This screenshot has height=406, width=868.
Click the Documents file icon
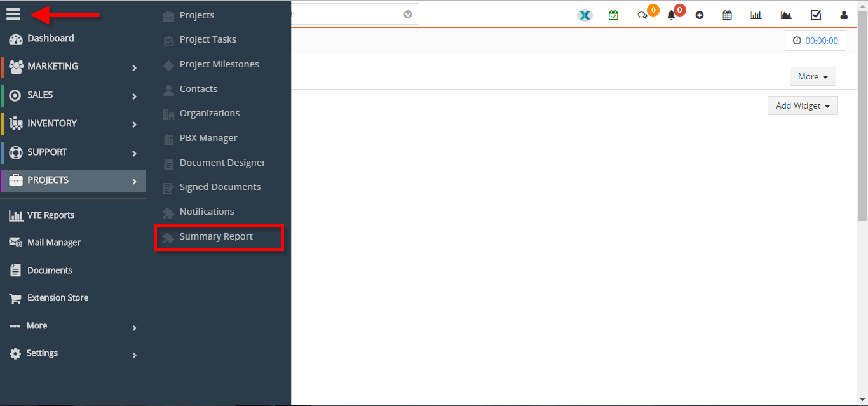(x=15, y=271)
